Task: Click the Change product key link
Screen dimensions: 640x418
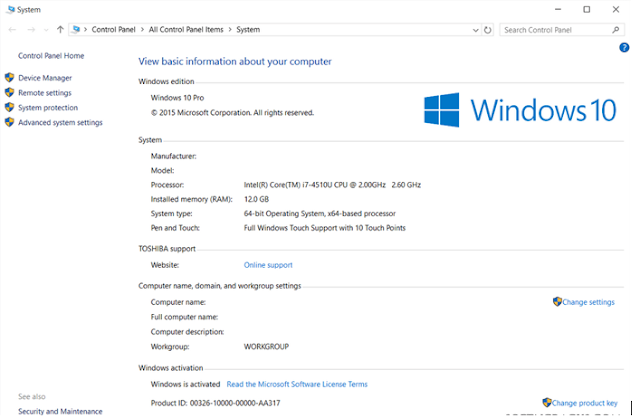Action: 584,403
